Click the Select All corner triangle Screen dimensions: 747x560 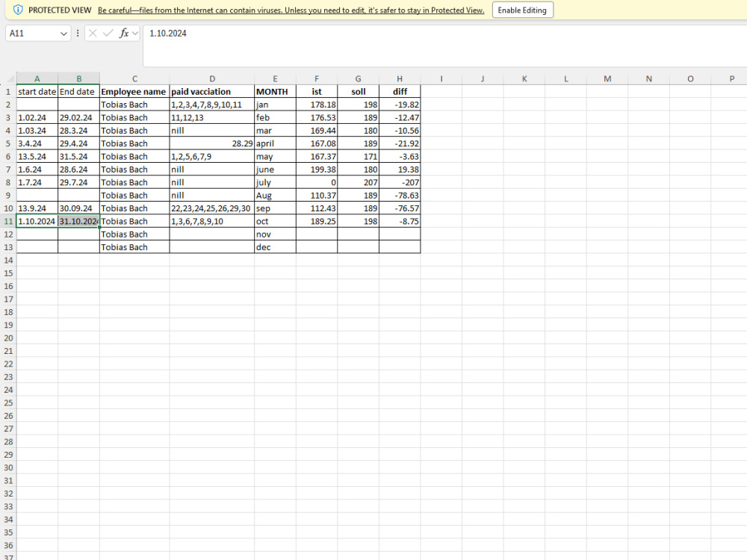click(10, 79)
